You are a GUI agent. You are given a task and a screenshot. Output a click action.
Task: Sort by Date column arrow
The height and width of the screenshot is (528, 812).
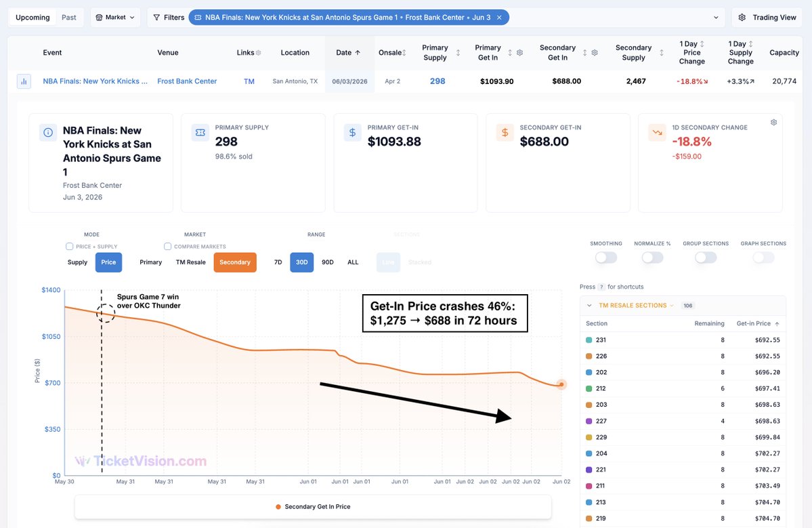358,53
